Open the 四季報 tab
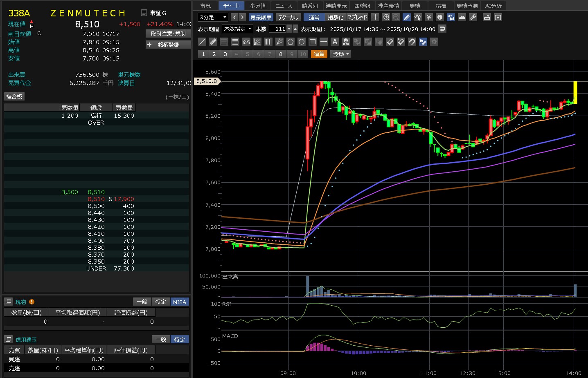 362,6
